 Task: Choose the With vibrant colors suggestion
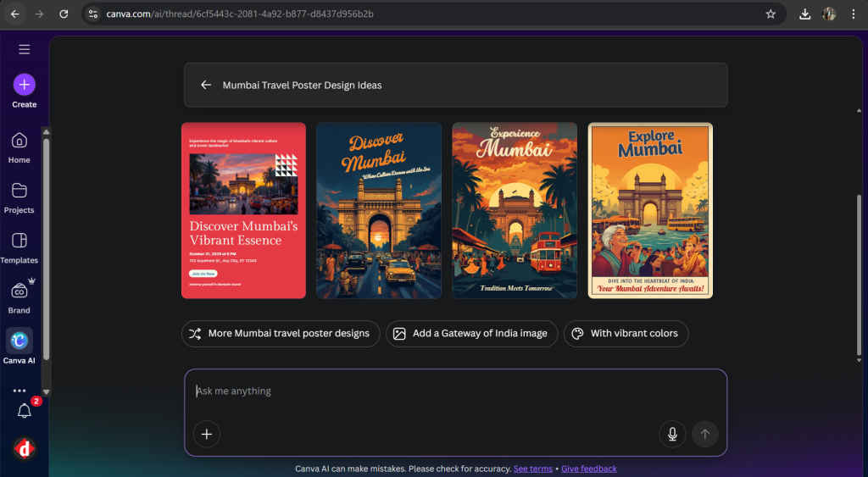626,334
